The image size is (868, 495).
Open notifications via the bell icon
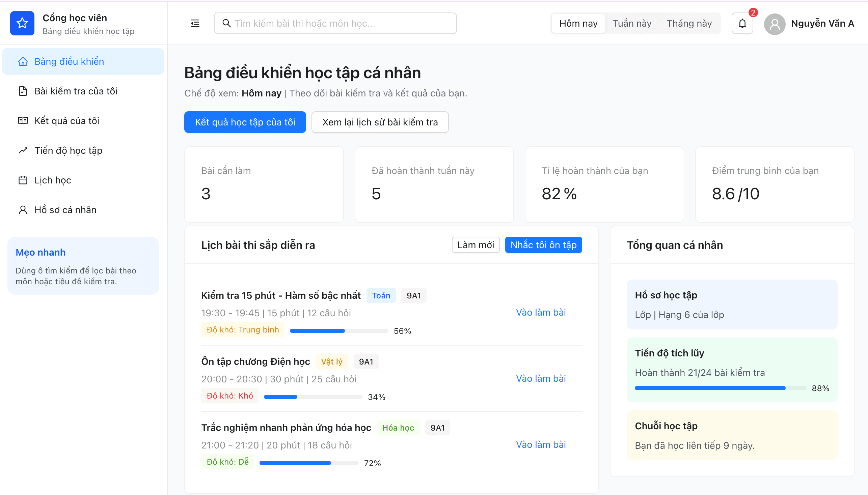[x=742, y=23]
